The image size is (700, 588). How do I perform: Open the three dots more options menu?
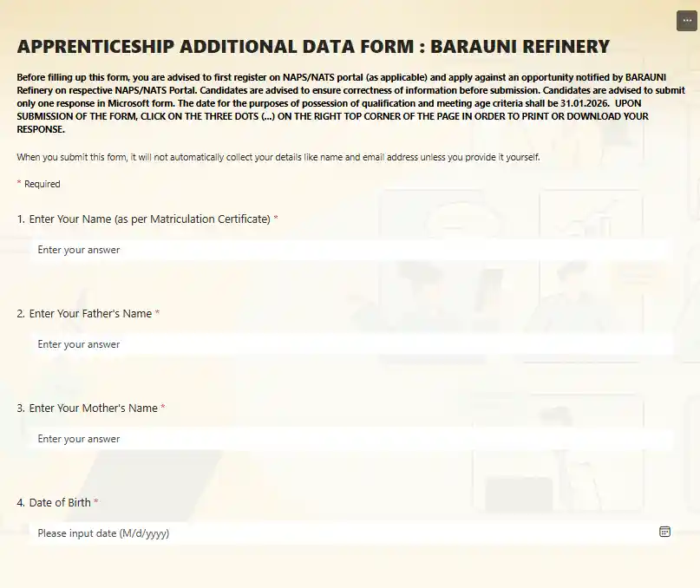click(686, 21)
